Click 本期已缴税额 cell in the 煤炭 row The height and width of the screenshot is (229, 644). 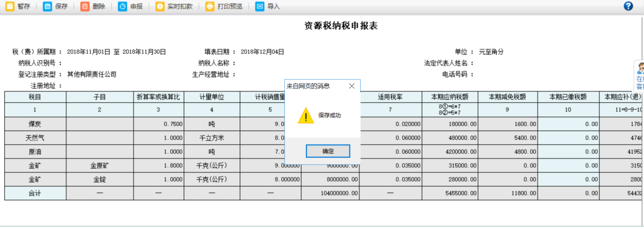point(568,124)
